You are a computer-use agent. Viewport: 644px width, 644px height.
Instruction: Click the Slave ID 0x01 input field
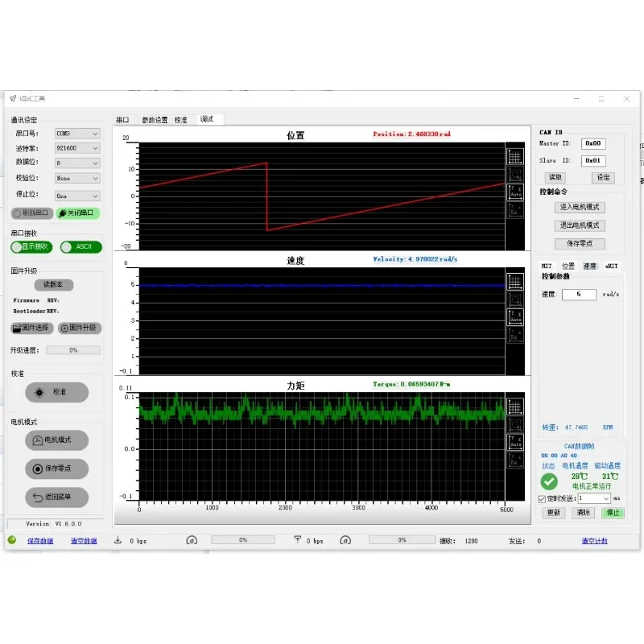tap(593, 160)
